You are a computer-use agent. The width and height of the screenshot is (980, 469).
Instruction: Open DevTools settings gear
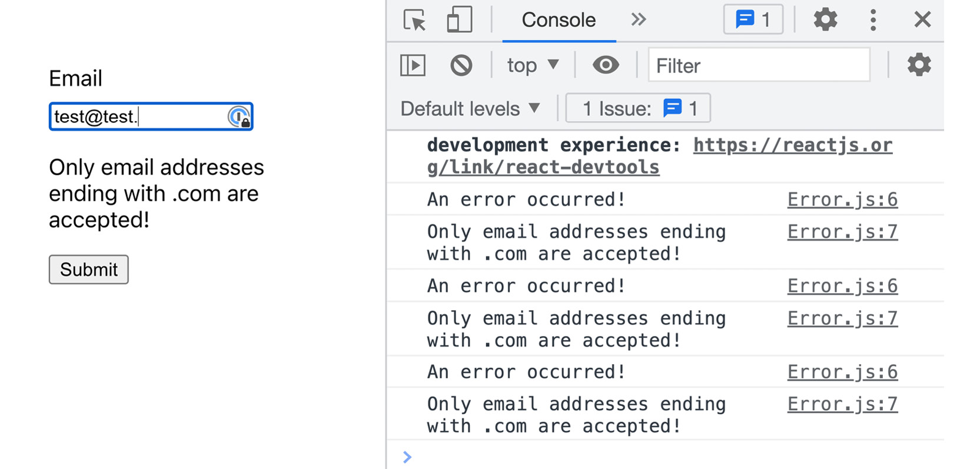pos(825,19)
